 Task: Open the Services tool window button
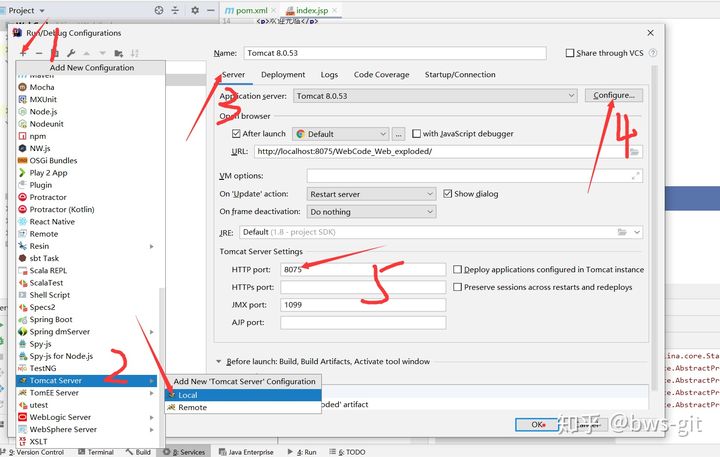pyautogui.click(x=185, y=452)
